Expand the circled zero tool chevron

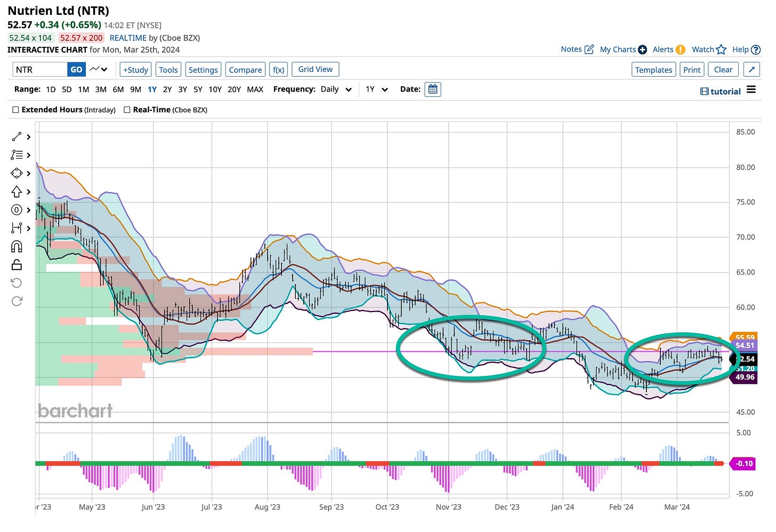pyautogui.click(x=29, y=210)
